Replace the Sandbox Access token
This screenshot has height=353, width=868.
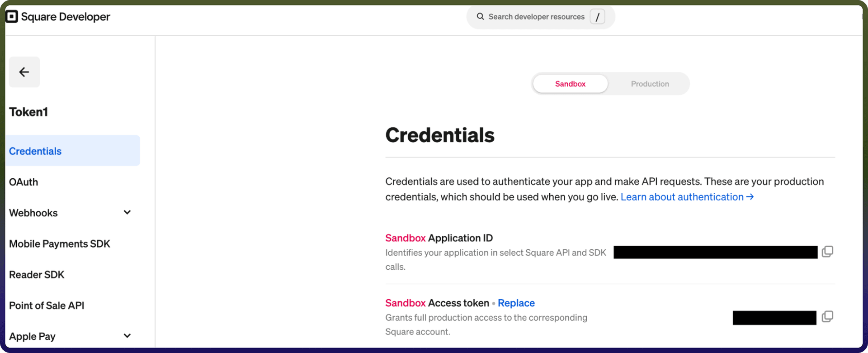(x=516, y=303)
